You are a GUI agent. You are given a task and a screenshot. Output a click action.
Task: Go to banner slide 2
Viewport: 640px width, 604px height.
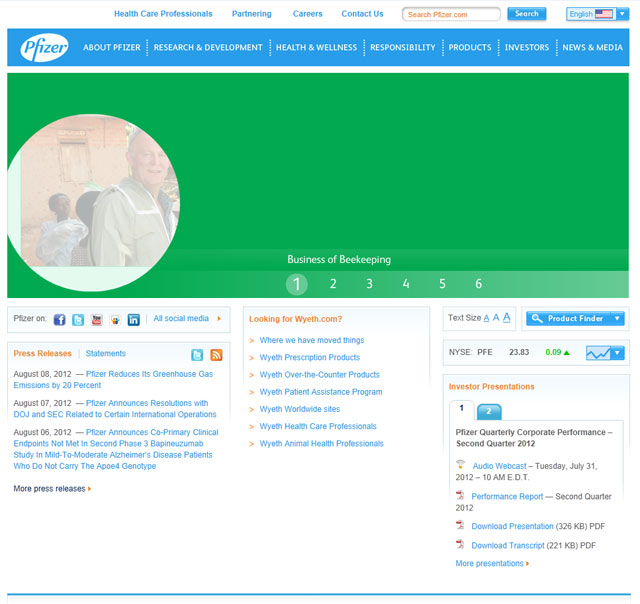(333, 284)
